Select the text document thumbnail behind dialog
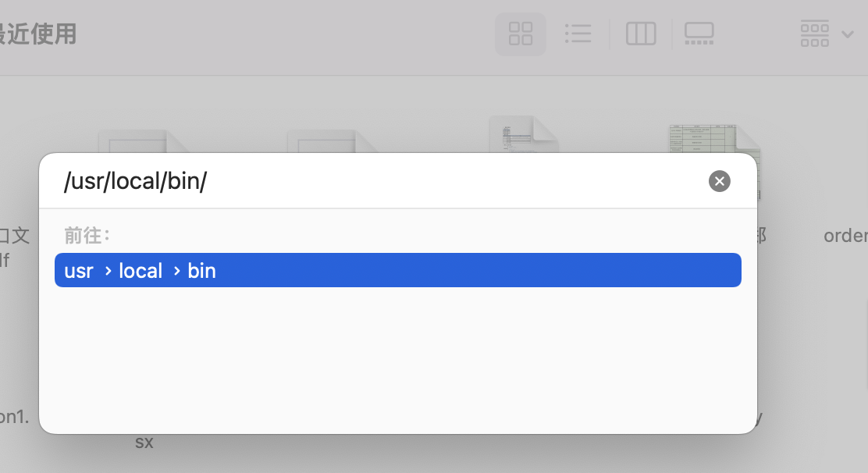This screenshot has width=868, height=473. (x=524, y=134)
